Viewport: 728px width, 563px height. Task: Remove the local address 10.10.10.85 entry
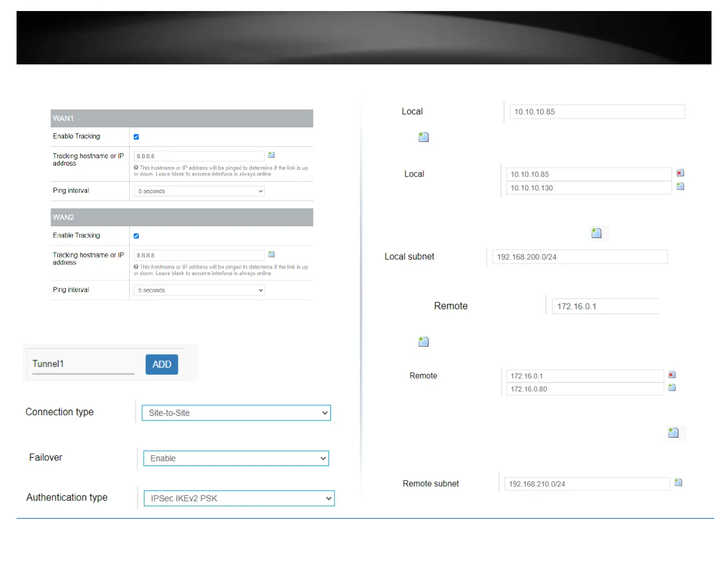[x=680, y=173]
